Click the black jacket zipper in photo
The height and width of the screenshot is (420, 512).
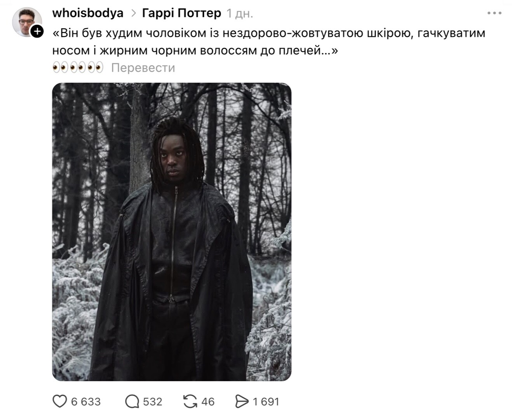[x=174, y=241]
